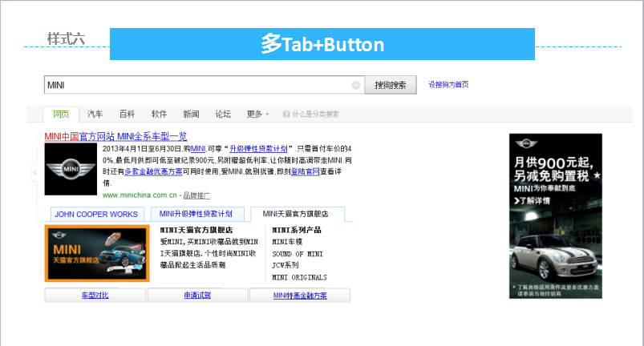Click the MINI特惠金融方案 button
This screenshot has width=644, height=346.
300,296
